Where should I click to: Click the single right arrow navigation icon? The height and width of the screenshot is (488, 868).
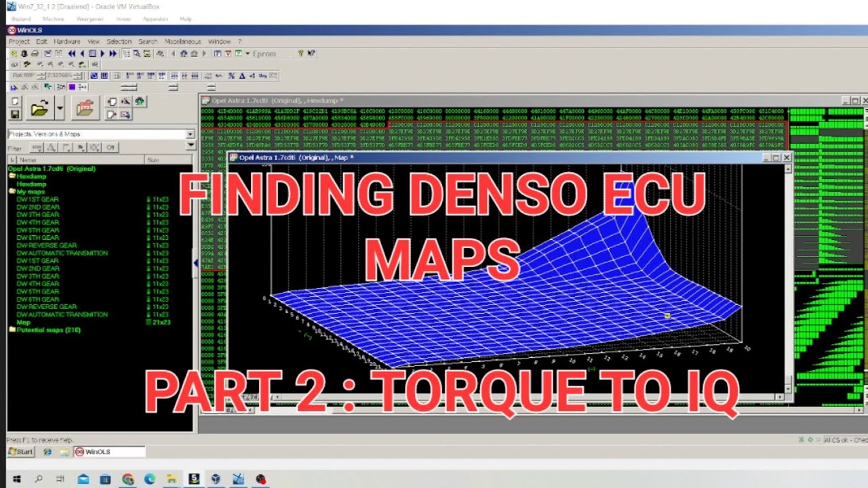coord(102,54)
